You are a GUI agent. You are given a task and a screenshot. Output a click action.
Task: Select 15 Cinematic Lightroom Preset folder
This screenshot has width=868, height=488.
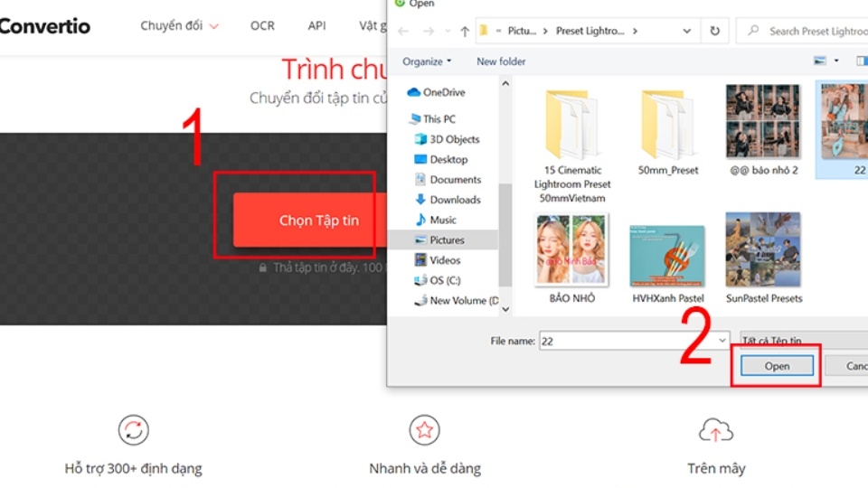click(x=572, y=145)
